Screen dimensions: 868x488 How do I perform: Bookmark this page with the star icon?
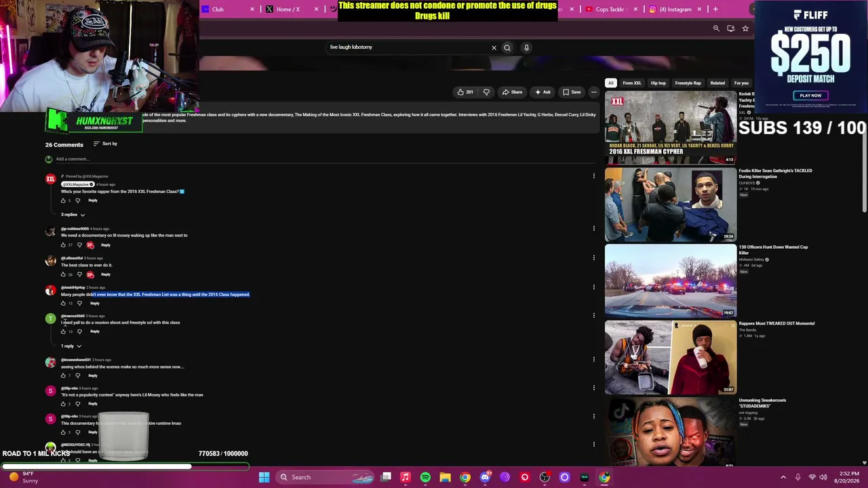(x=745, y=28)
